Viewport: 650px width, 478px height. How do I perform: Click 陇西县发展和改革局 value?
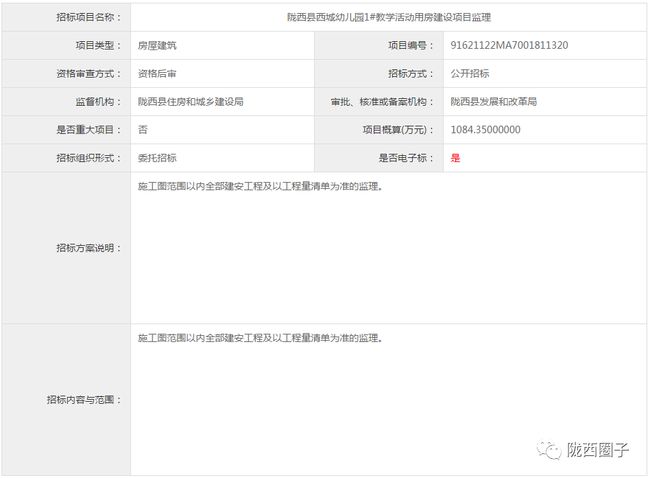(x=494, y=102)
